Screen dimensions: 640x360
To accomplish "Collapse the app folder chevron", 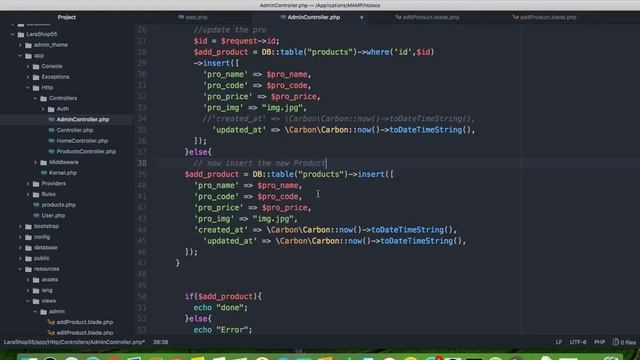I will click(20, 56).
